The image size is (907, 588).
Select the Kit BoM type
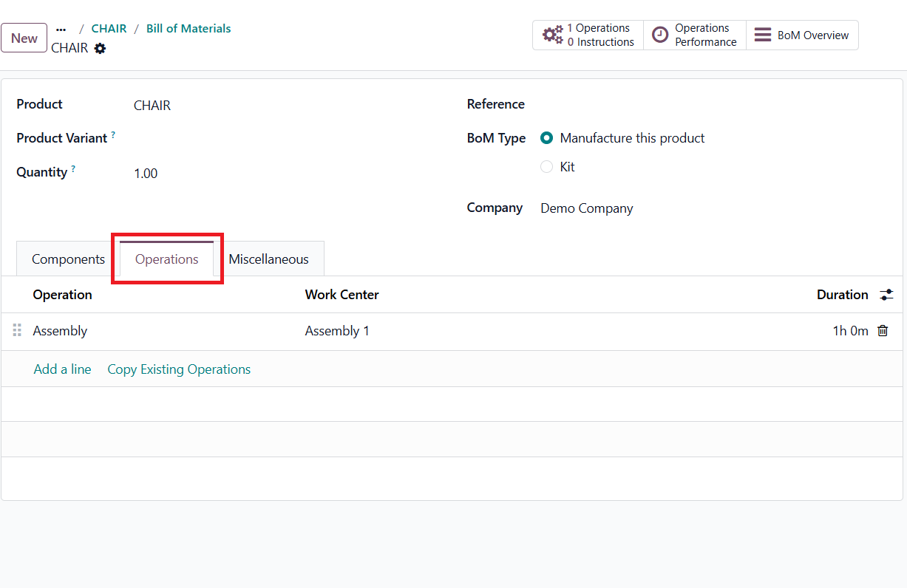point(547,167)
